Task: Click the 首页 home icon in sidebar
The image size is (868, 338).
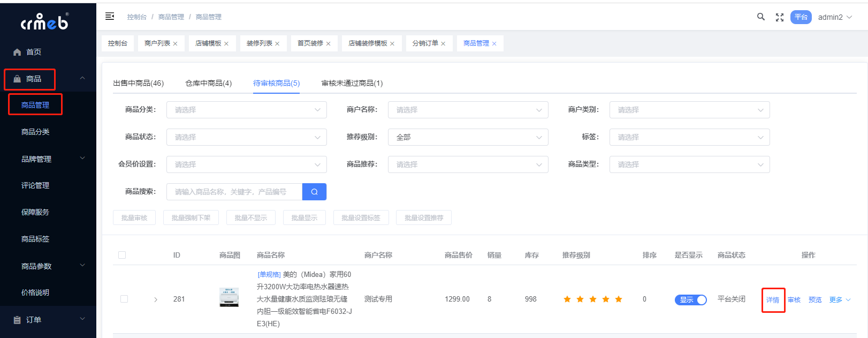Action: (17, 52)
